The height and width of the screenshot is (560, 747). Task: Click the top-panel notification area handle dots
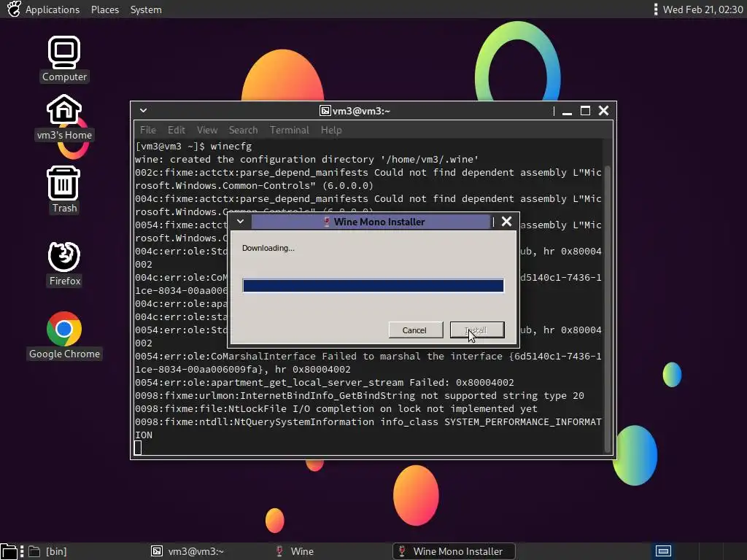[656, 9]
